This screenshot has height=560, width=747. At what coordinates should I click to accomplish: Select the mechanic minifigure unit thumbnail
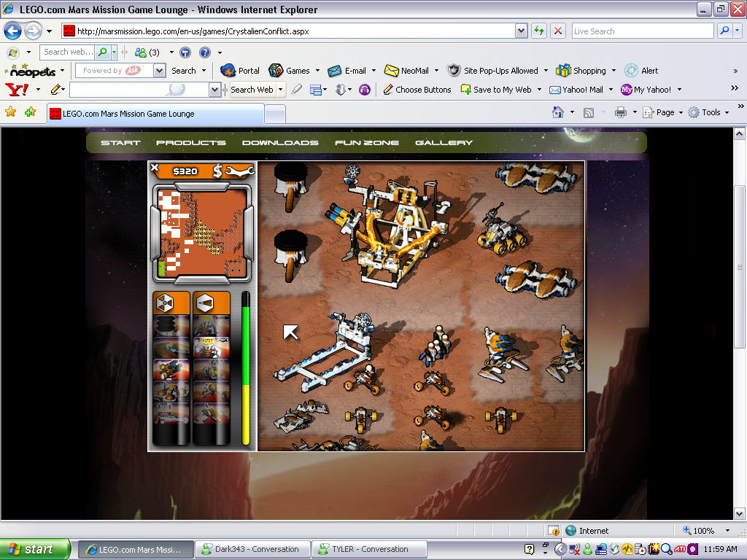(211, 348)
